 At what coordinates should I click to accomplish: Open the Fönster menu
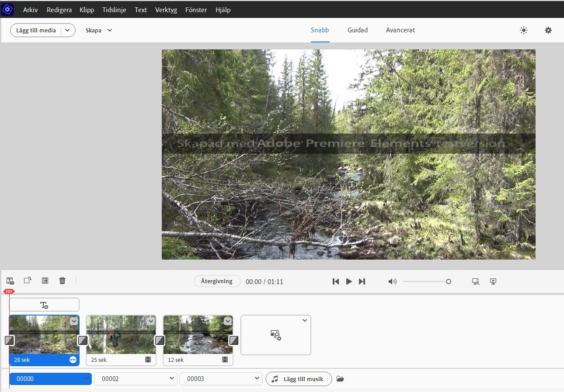tap(196, 10)
